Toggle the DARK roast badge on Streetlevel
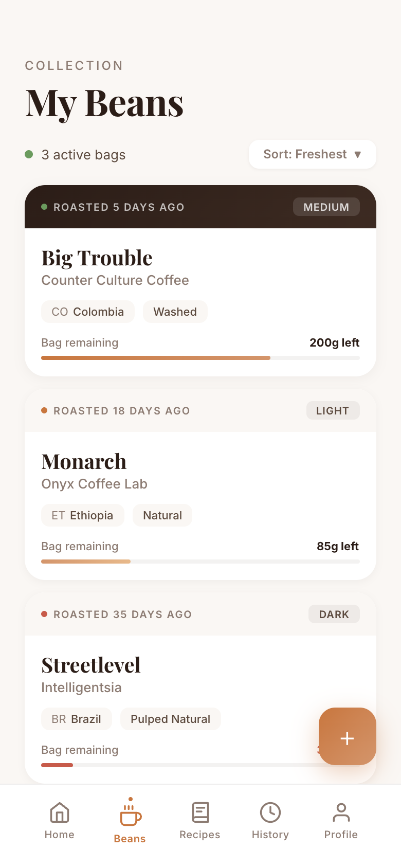Viewport: 401px width, 868px height. click(x=334, y=614)
